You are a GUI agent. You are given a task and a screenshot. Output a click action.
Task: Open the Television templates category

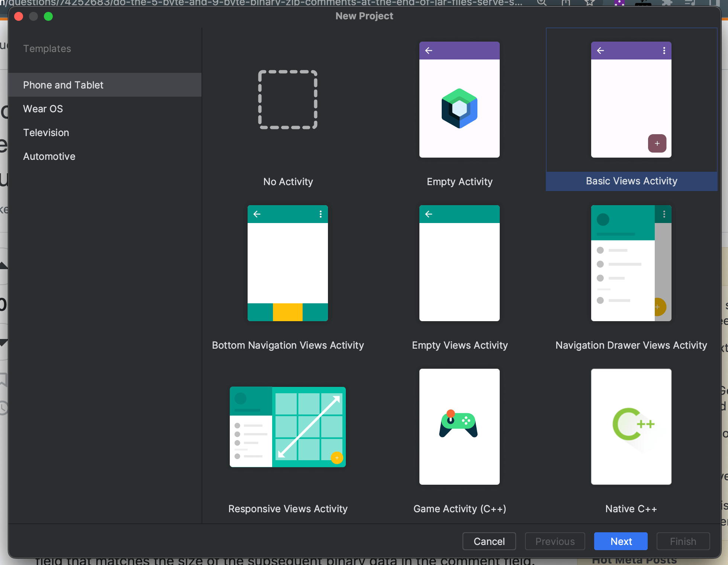click(46, 133)
